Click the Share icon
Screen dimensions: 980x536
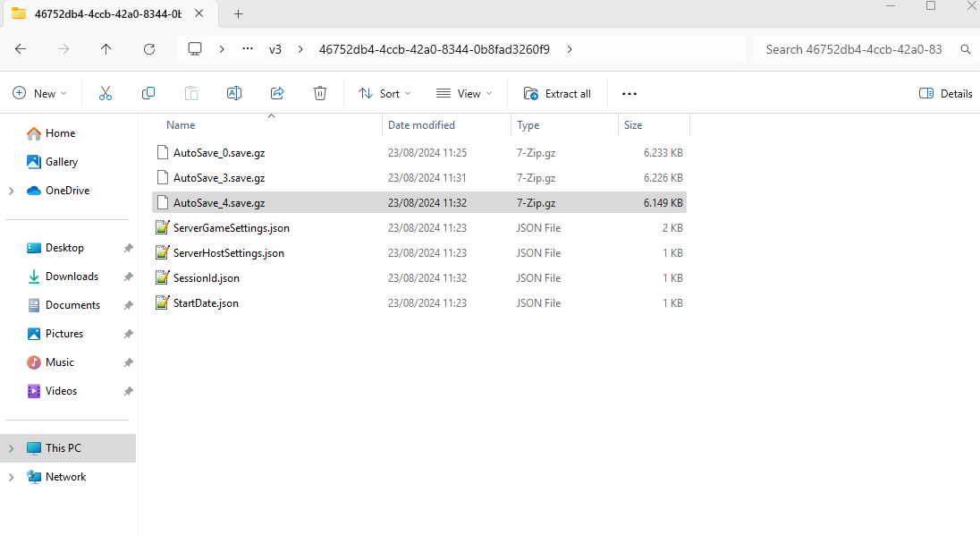[277, 94]
